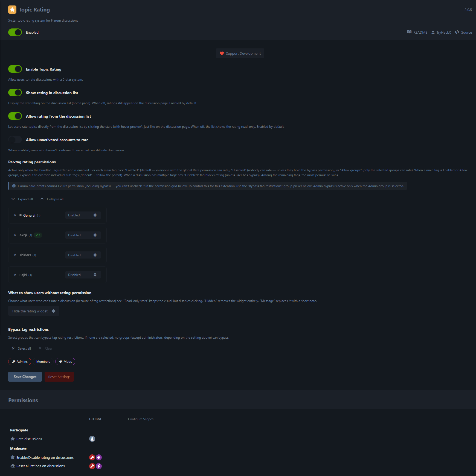Image resolution: width=476 pixels, height=476 pixels.
Task: Expand the General tag row arrow
Action: coord(15,215)
